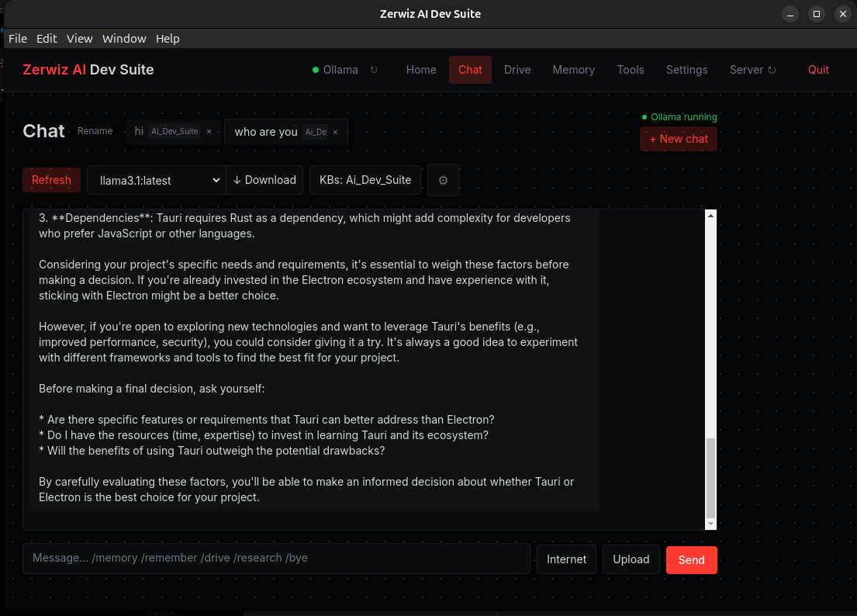Close the "who are you" chat tab
This screenshot has height=616, width=857.
[x=335, y=132]
